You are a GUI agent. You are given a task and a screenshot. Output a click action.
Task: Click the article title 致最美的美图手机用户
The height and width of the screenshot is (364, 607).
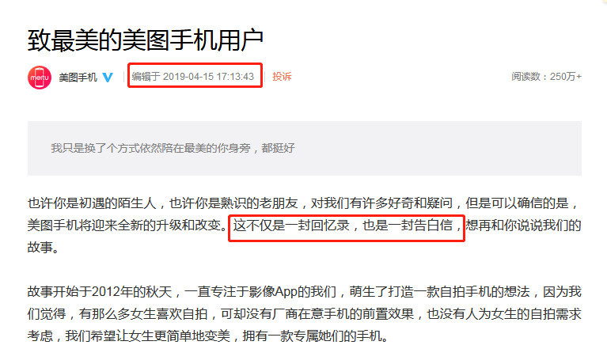click(x=146, y=40)
